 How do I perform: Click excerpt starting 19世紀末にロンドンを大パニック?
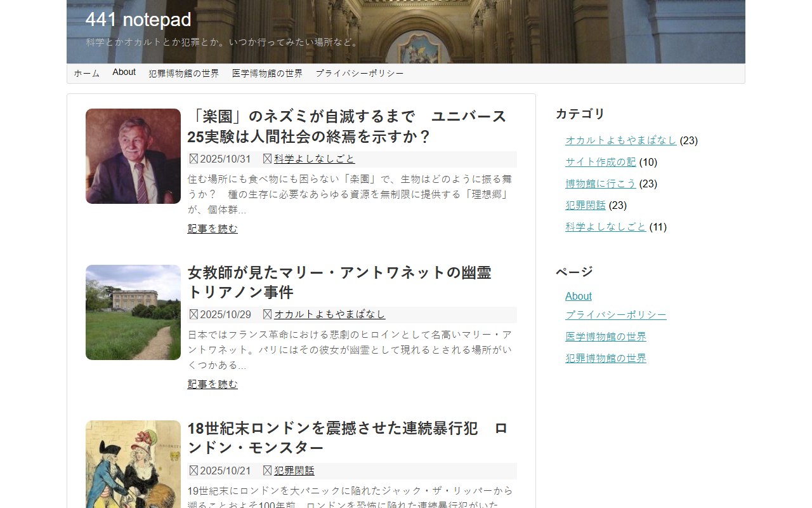tap(350, 497)
